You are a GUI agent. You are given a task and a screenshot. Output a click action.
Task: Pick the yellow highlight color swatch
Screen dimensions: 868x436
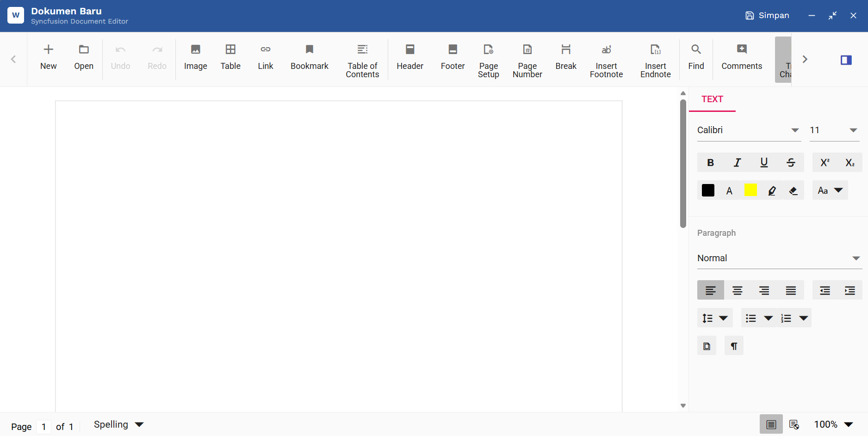coord(750,190)
